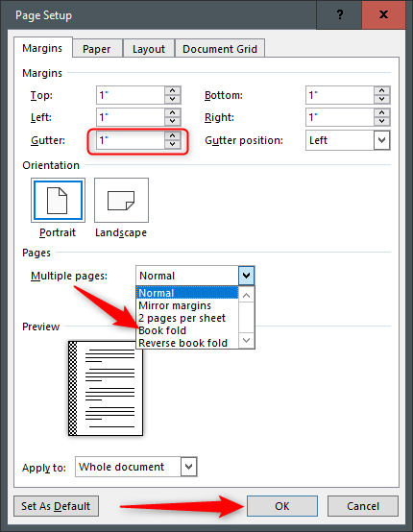Open the Gutter position dropdown
Screen dimensions: 413x532
point(381,140)
